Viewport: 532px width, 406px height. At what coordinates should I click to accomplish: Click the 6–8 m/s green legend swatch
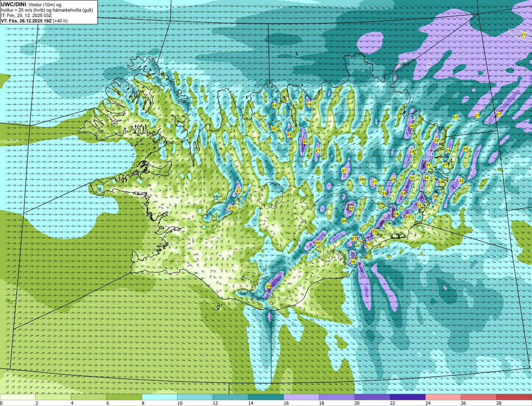pyautogui.click(x=124, y=397)
